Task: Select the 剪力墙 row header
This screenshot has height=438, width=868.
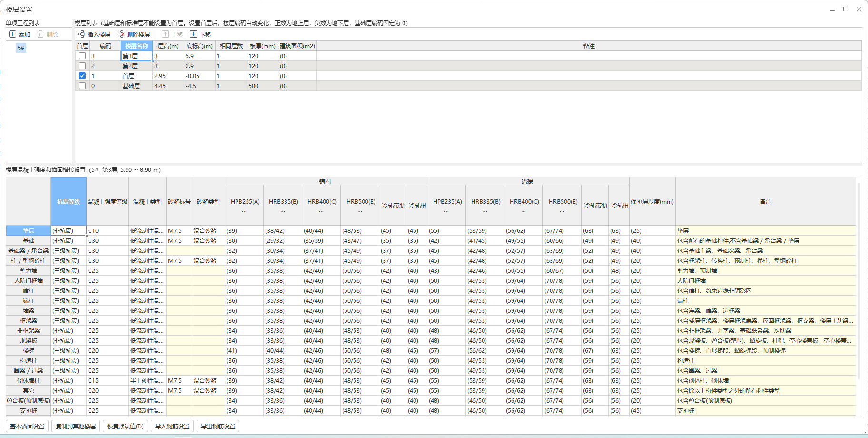Action: coord(29,271)
